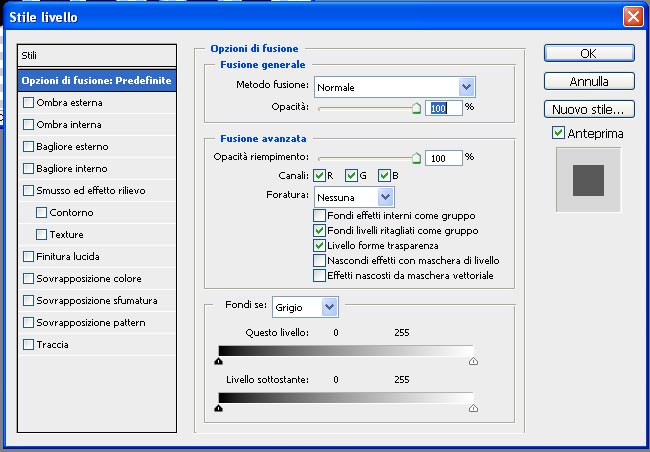
Task: Click the Metodo fusione dropdown arrow
Action: pyautogui.click(x=466, y=87)
